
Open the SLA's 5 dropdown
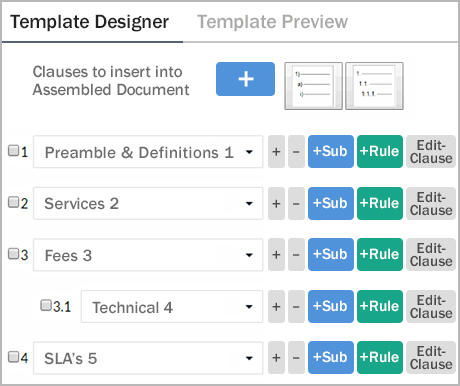point(148,358)
